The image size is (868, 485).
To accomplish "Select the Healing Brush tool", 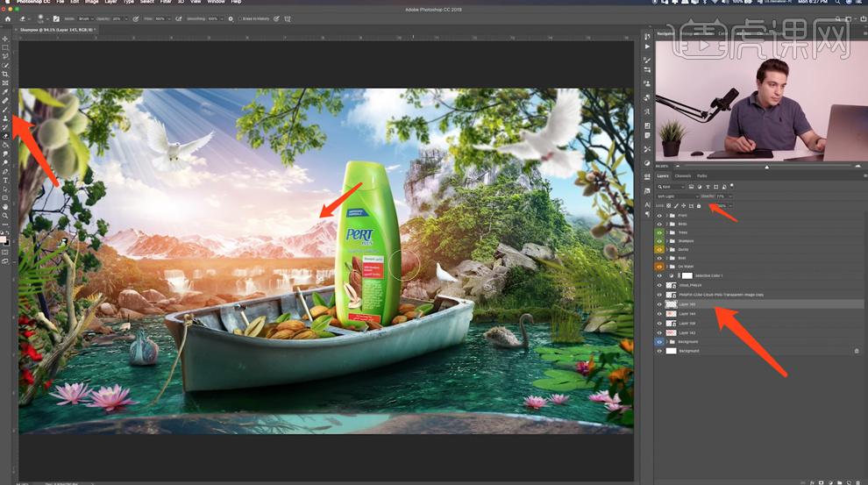I will 5,101.
